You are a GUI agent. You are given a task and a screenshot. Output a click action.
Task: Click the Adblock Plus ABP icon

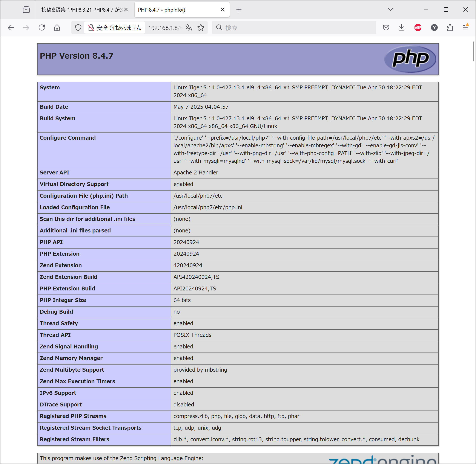coord(418,27)
